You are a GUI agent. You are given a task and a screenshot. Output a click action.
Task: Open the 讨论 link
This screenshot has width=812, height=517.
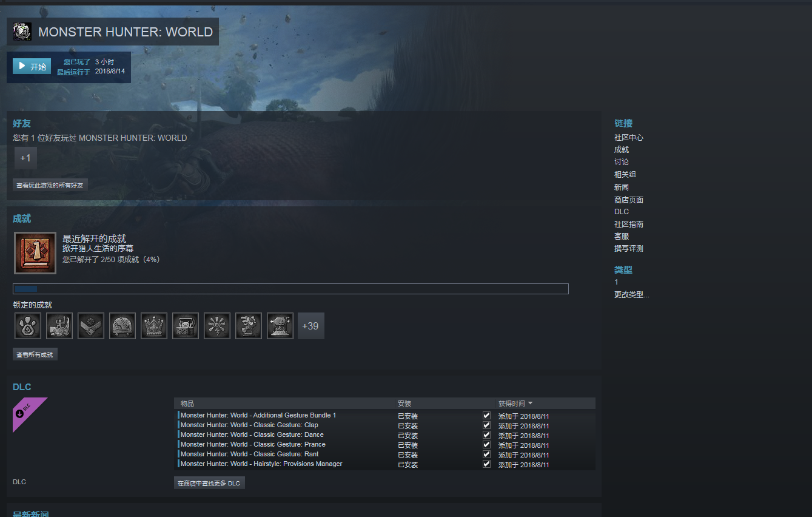click(x=622, y=162)
